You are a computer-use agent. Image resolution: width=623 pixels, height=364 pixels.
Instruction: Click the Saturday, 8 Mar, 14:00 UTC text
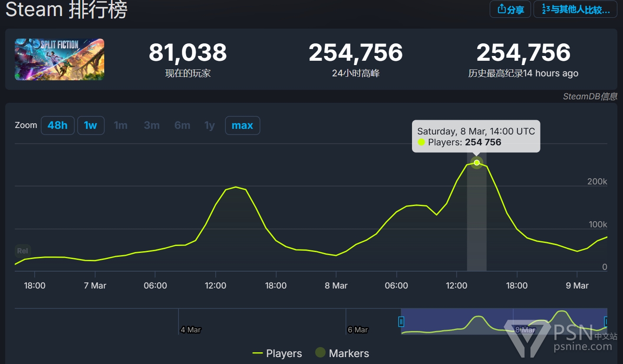click(x=476, y=131)
